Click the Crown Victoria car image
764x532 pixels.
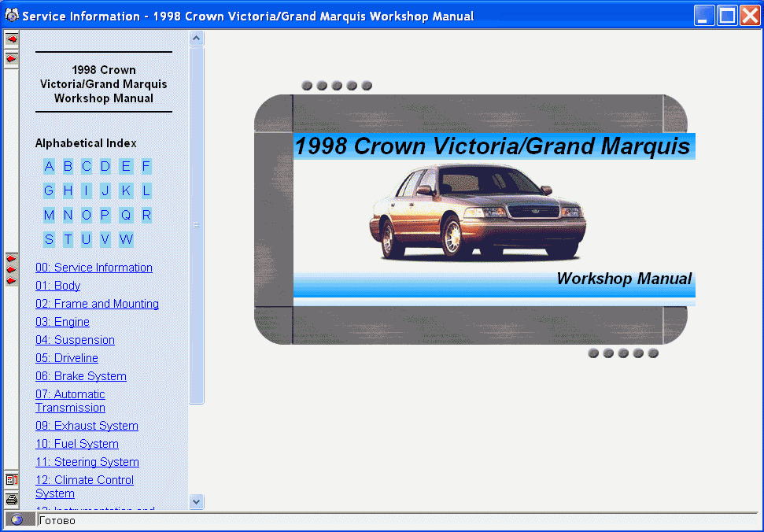point(478,212)
